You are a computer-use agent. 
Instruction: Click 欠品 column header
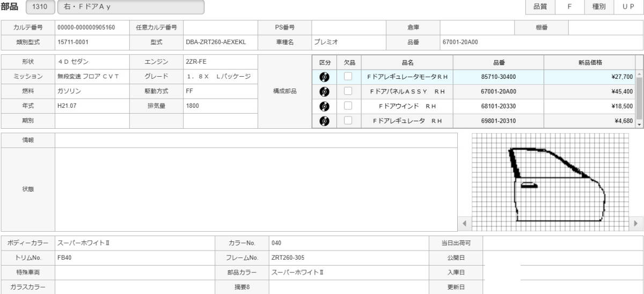(349, 62)
